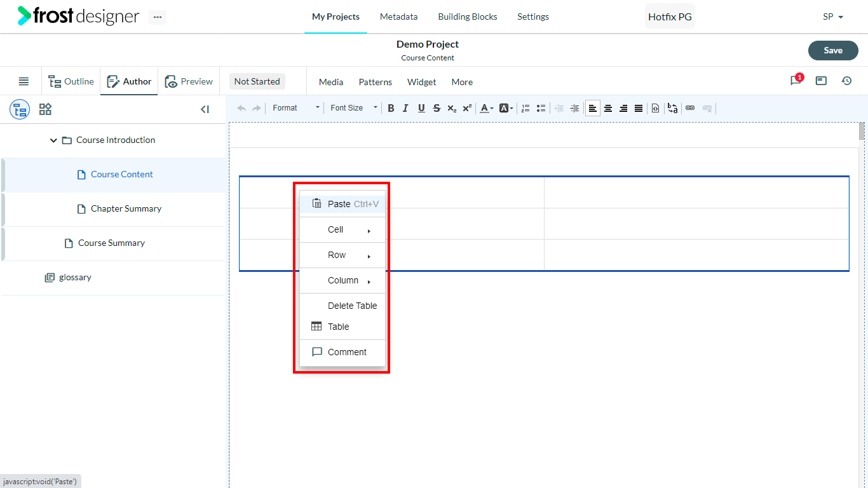Open the Font Size dropdown
Screen dimensions: 868x488
[354, 108]
